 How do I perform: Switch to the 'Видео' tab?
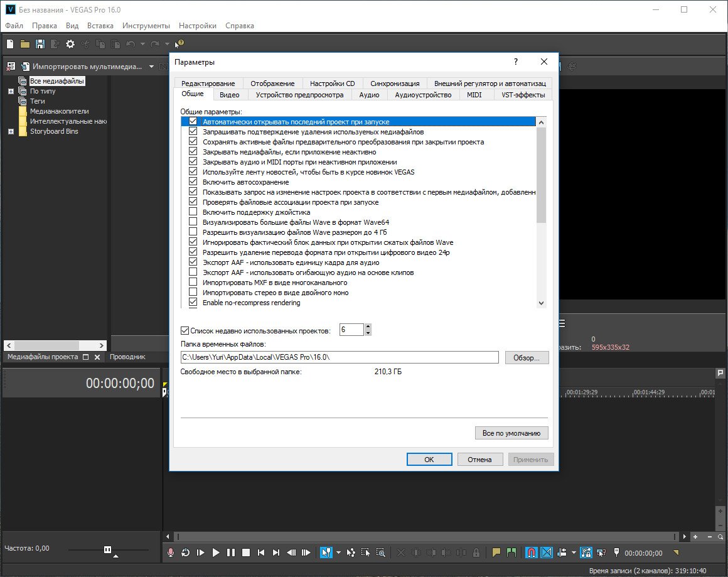(229, 95)
